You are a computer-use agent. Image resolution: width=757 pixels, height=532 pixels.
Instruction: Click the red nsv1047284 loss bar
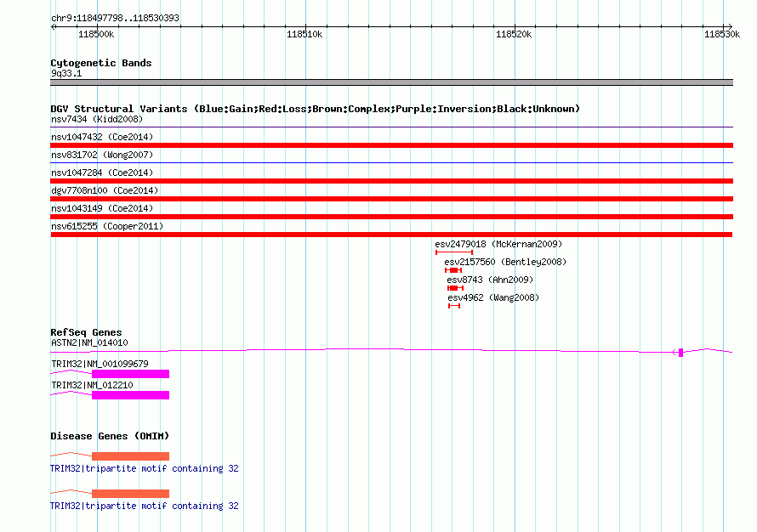(x=391, y=181)
